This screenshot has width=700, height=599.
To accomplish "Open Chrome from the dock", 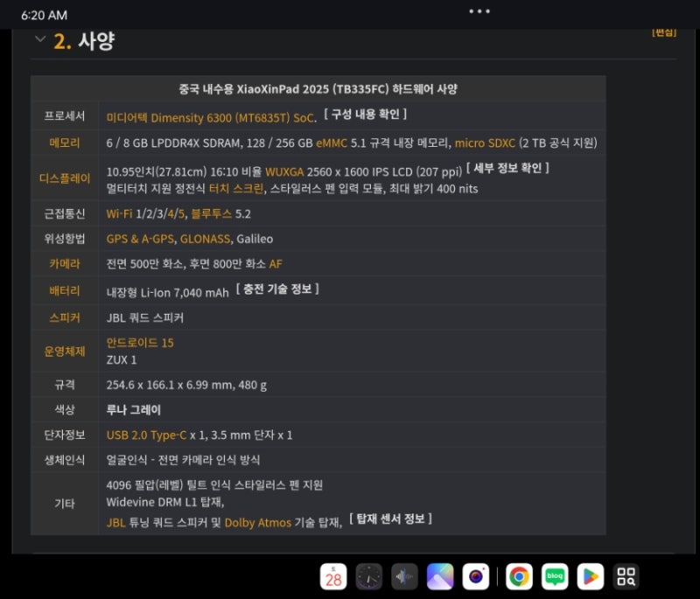I will (x=519, y=576).
